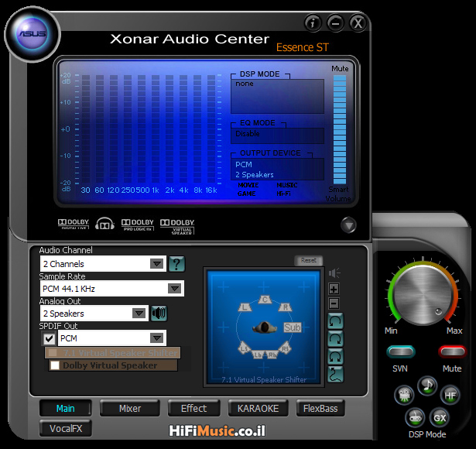Viewport: 476px width, 449px height.
Task: Click the master volume knob
Action: [x=423, y=294]
